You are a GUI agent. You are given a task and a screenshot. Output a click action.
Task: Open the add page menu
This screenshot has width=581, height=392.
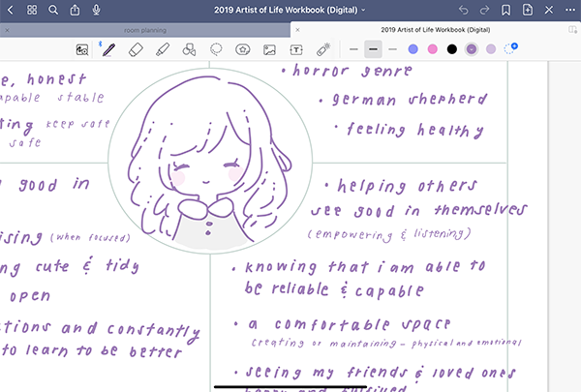point(527,10)
